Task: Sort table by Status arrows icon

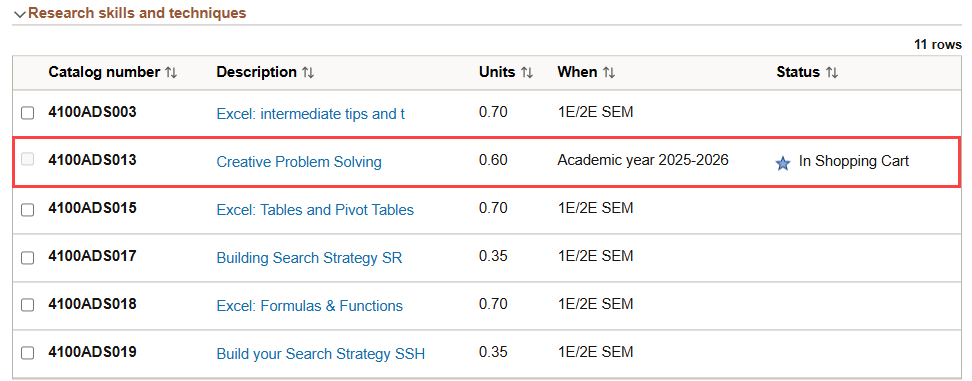Action: 832,72
